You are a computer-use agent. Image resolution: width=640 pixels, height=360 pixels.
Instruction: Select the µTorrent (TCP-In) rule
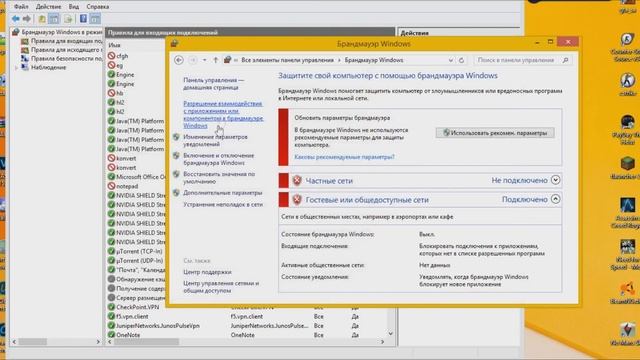coord(135,251)
